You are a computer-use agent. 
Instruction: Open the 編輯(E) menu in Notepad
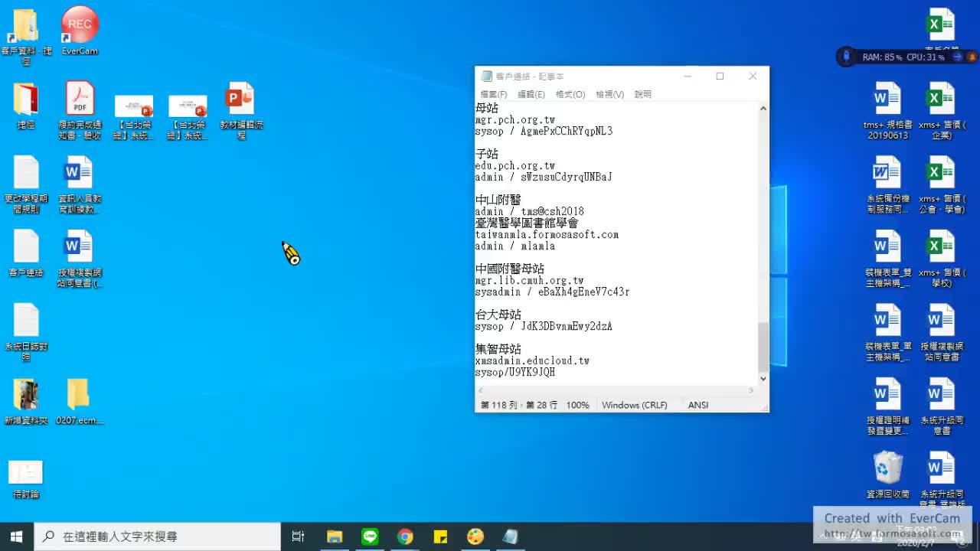click(x=531, y=94)
